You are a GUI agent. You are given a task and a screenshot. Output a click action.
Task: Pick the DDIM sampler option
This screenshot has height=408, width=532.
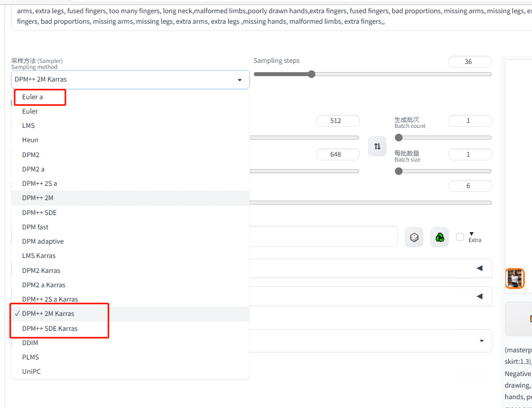[x=30, y=343]
